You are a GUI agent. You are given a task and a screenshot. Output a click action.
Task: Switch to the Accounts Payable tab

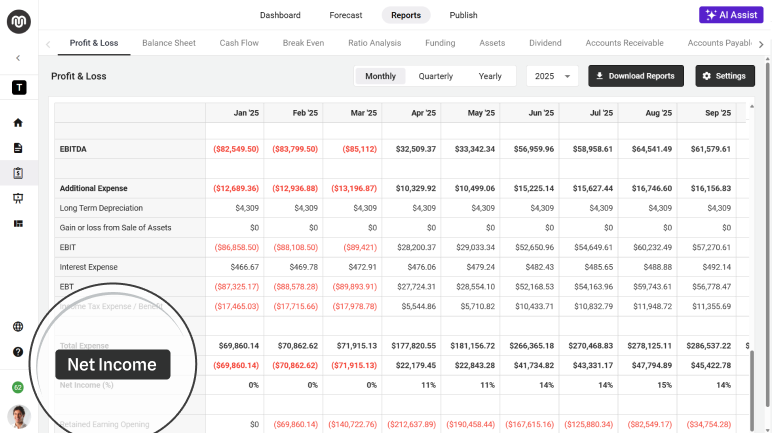click(x=719, y=43)
